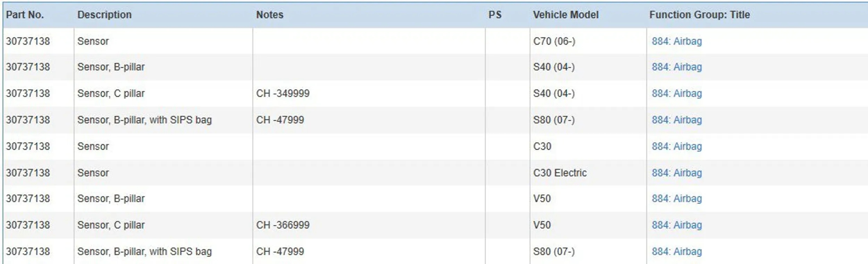The width and height of the screenshot is (868, 264).
Task: Click the Function Group: Title header
Action: tap(699, 15)
